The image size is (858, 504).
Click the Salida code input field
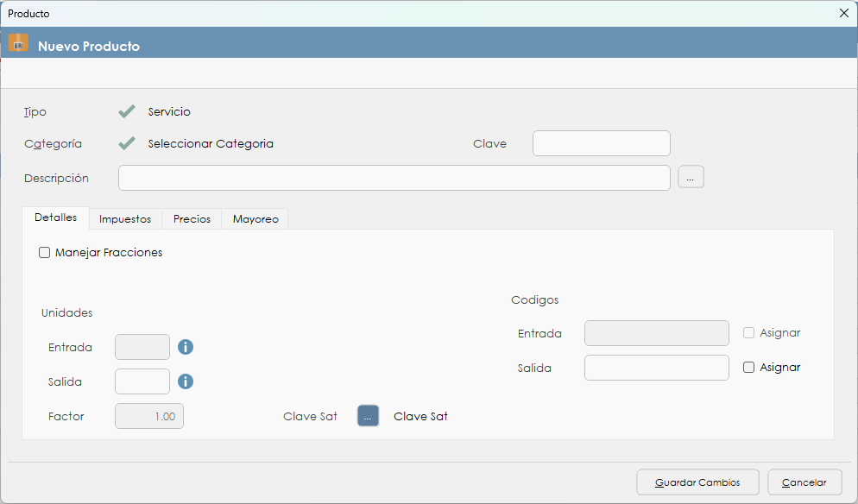coord(656,368)
